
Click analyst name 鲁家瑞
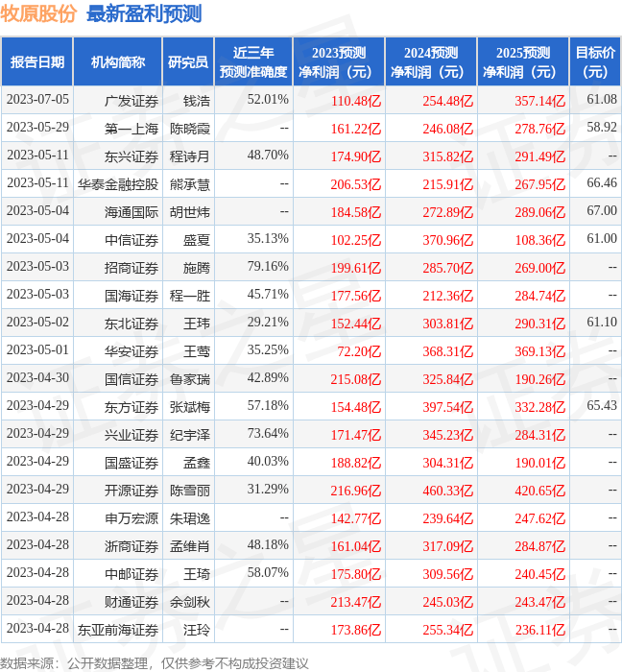pos(190,378)
